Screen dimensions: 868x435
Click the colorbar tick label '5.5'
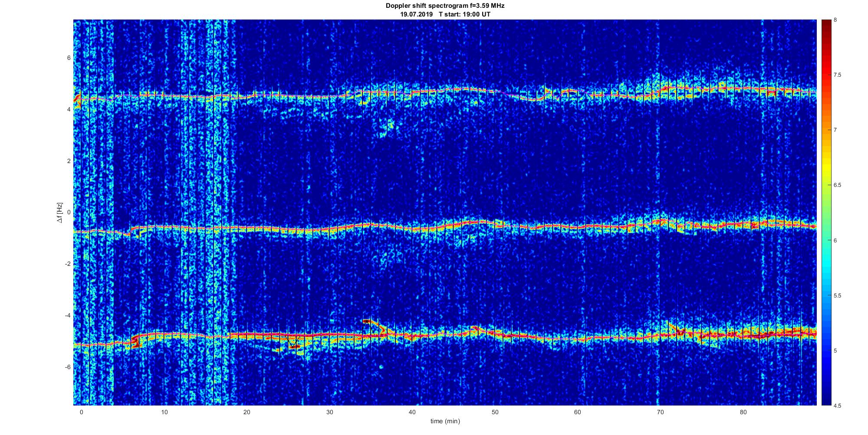click(838, 295)
